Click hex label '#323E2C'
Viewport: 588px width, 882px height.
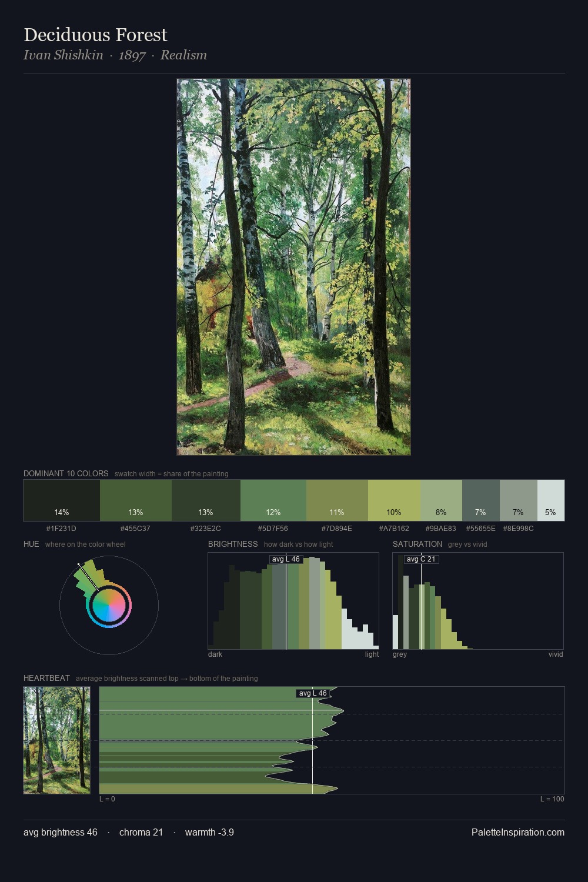(x=205, y=529)
